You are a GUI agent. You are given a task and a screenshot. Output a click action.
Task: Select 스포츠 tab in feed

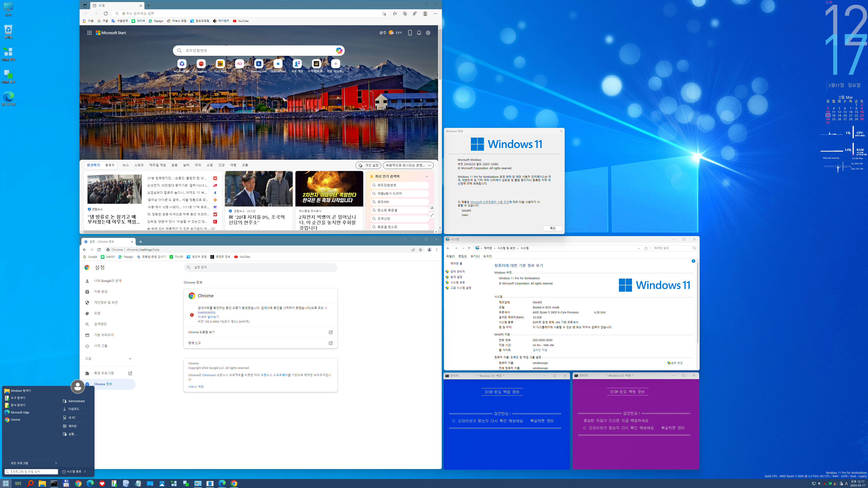tap(139, 165)
